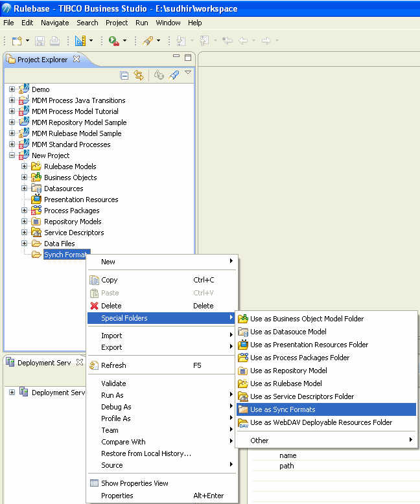Open Project Explorer view menu triangle
Screen dimensions: 420x504
(x=188, y=73)
